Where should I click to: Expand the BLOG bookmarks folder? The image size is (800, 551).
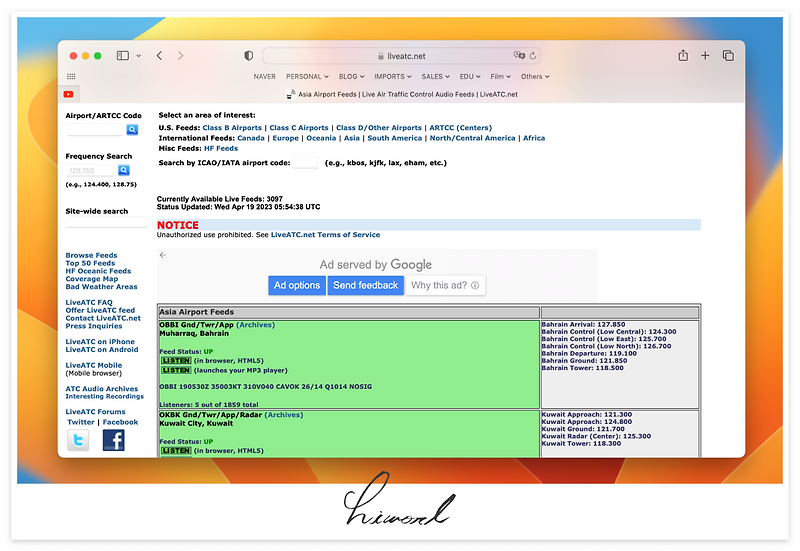click(352, 77)
